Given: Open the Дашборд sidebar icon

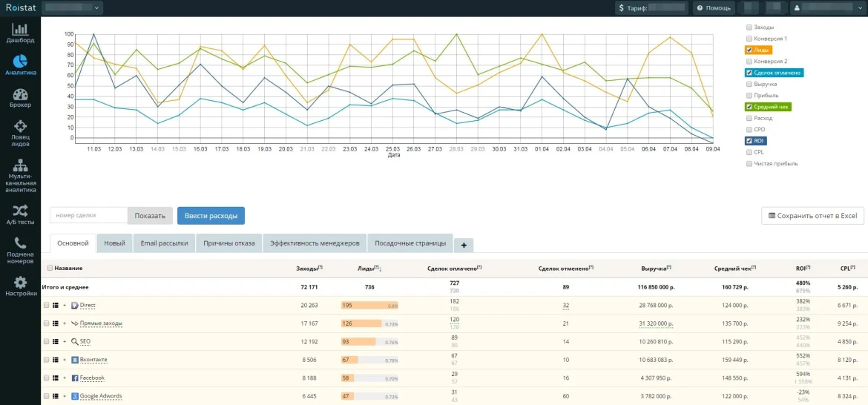Looking at the screenshot, I should (x=20, y=30).
